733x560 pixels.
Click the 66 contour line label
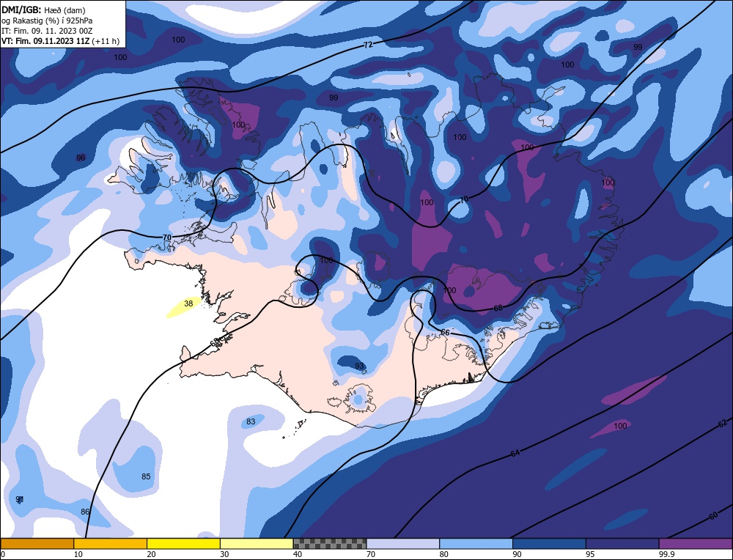pyautogui.click(x=446, y=332)
